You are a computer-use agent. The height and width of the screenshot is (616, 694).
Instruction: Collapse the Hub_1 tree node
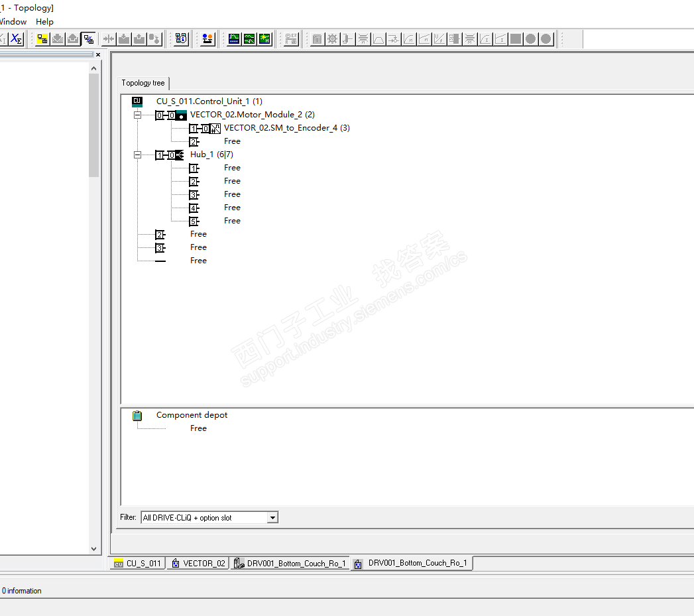(138, 155)
